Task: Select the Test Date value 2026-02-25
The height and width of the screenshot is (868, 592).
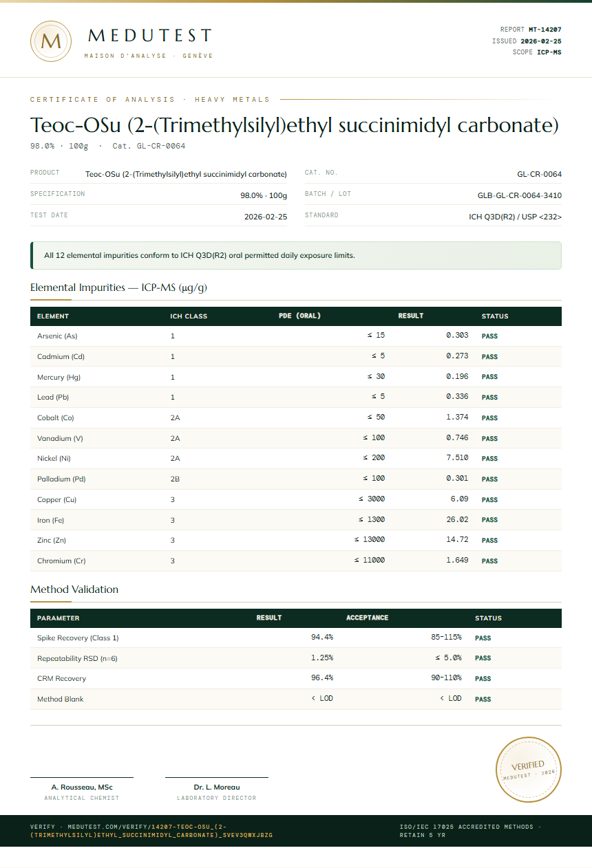Action: (x=266, y=217)
